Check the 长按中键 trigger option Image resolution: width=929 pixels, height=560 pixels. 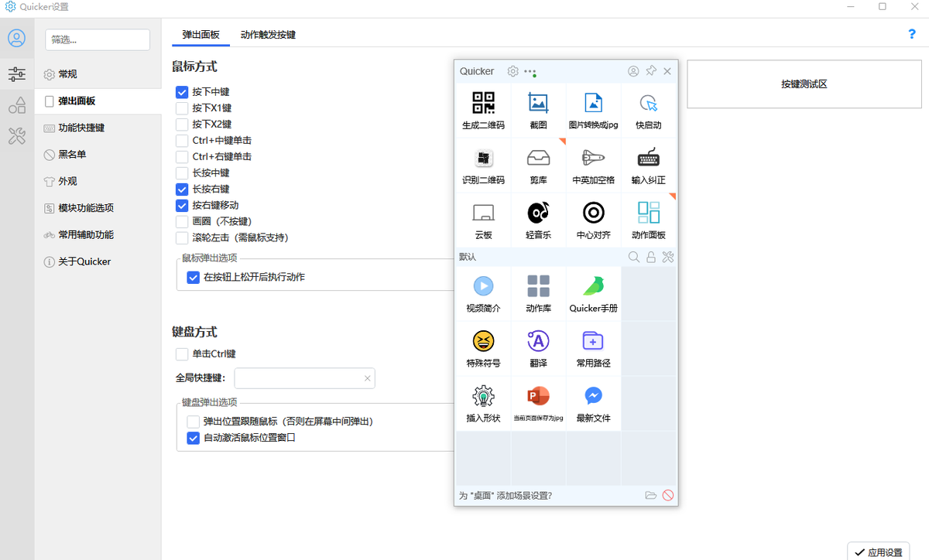click(x=181, y=172)
